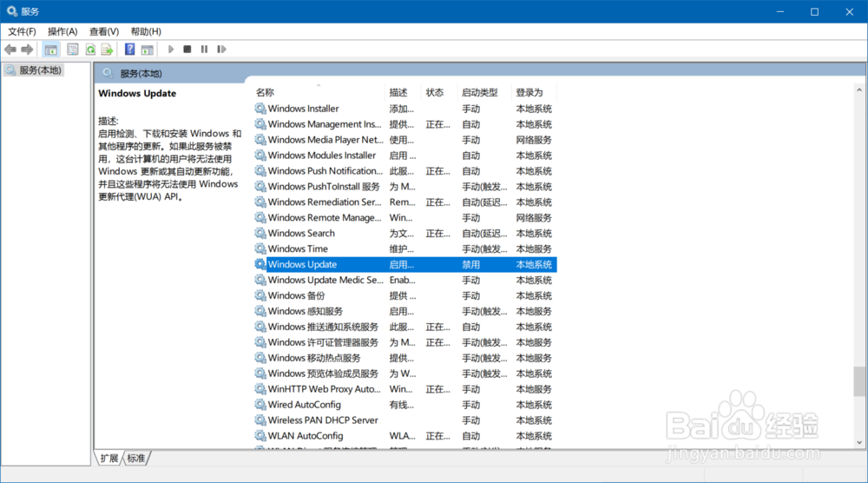868x483 pixels.
Task: Click gear icon of highlighted Windows Update row
Action: (x=260, y=264)
